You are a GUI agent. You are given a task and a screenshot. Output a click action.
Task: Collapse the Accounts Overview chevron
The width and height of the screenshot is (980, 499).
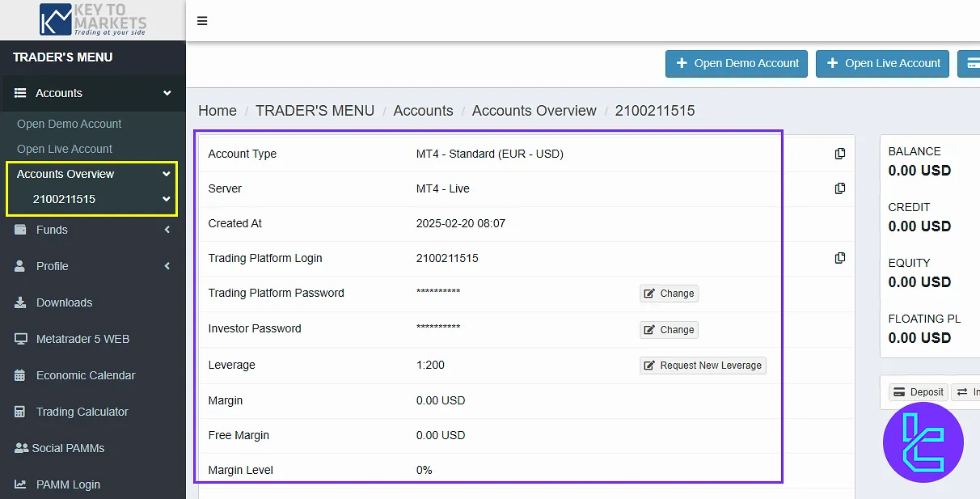pos(167,174)
